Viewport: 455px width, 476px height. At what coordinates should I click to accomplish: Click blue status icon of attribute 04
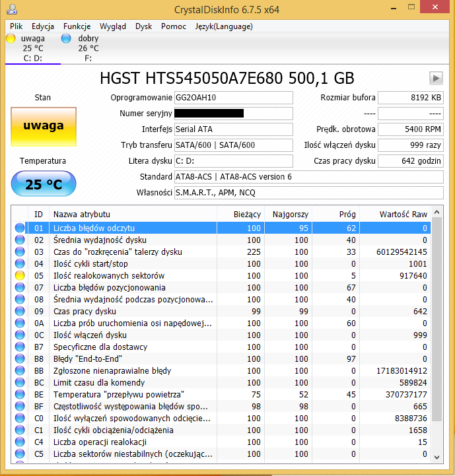[20, 263]
